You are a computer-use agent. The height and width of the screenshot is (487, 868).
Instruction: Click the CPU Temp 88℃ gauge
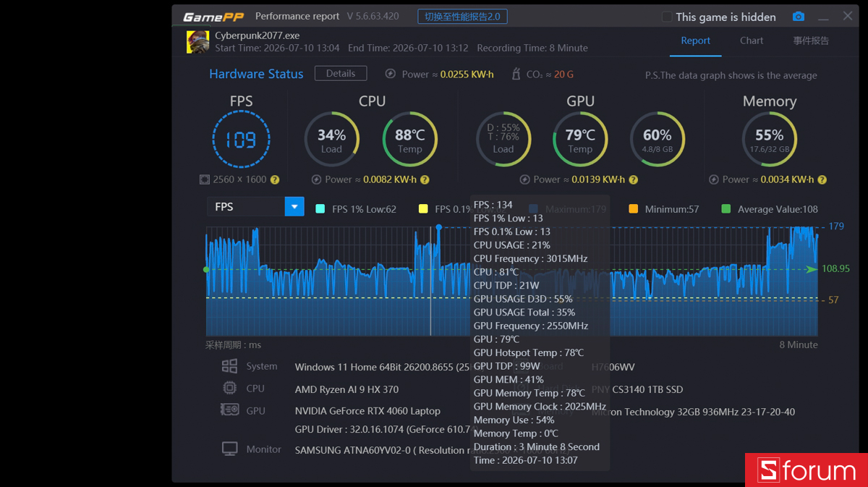(409, 140)
